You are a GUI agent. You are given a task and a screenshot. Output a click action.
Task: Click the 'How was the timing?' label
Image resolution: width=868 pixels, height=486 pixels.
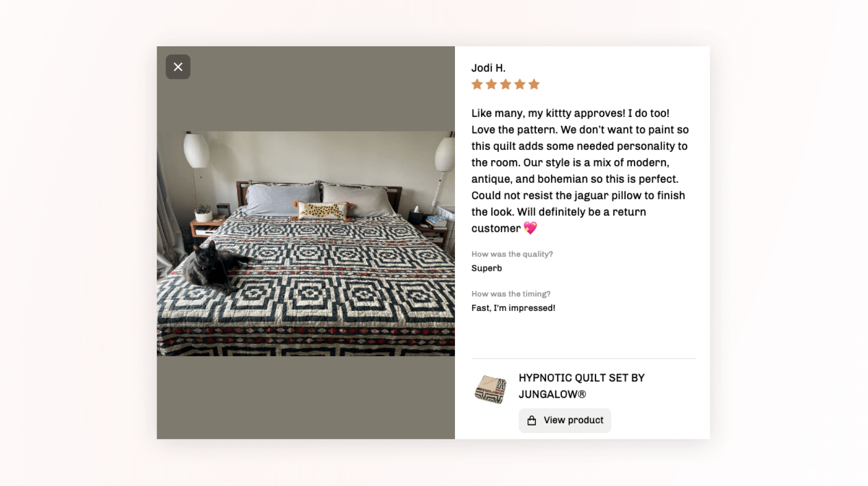click(511, 294)
